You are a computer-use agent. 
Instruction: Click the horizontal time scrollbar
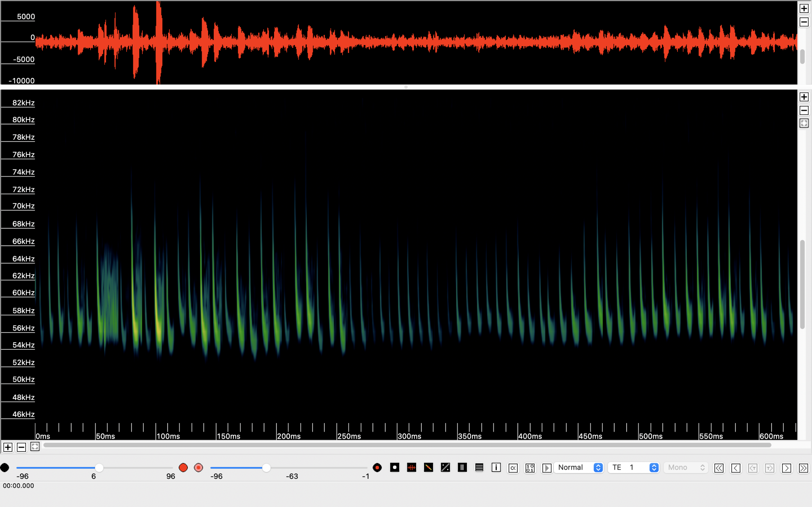[407, 445]
